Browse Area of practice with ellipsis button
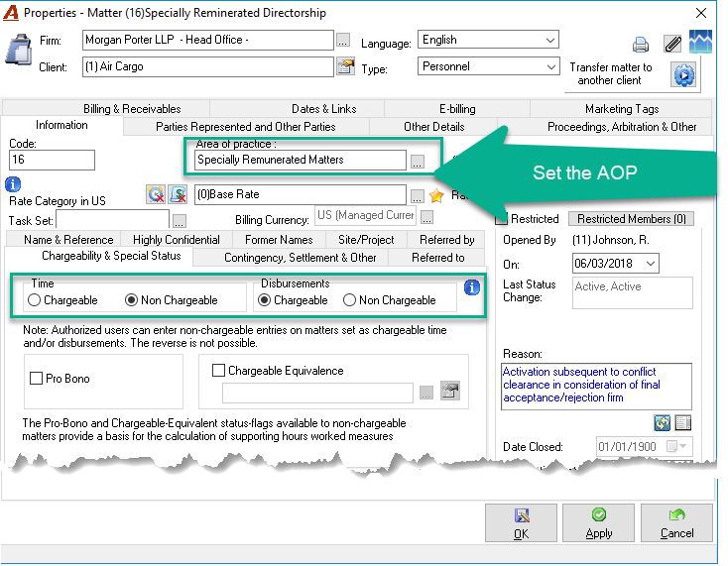Viewport: 728px width, 566px height. tap(418, 162)
